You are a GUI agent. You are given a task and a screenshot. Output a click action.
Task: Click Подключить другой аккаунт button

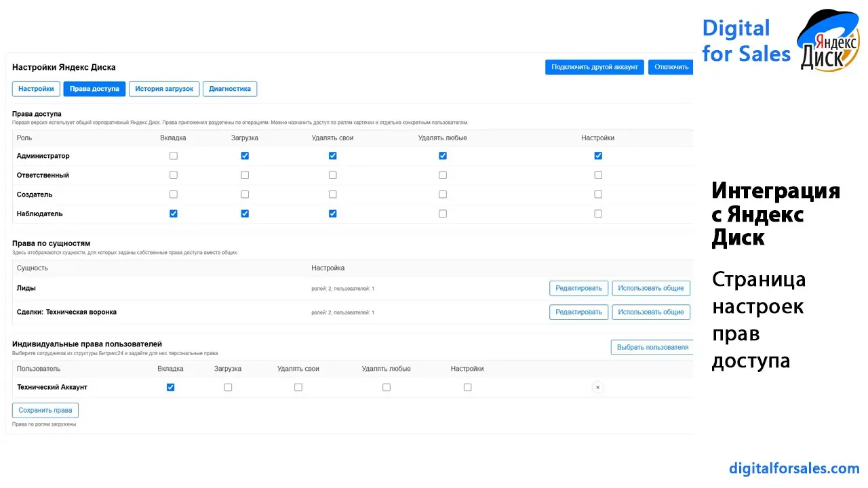[595, 67]
